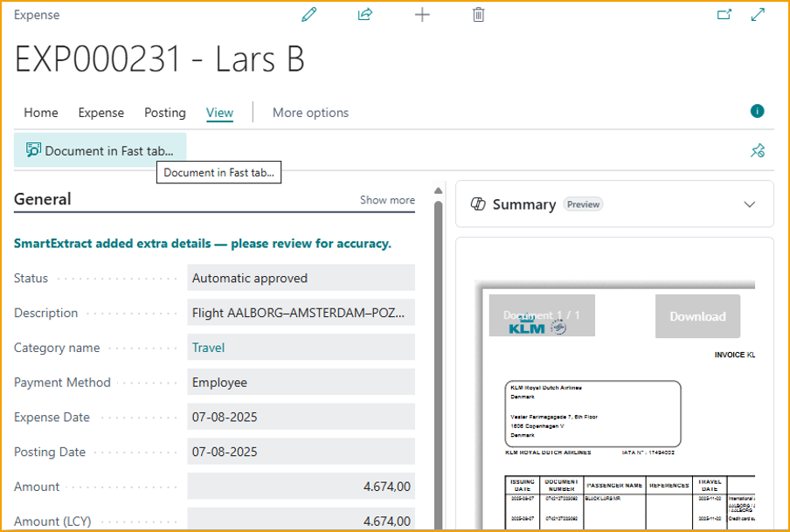
Task: Click the share icon in header
Action: click(365, 15)
